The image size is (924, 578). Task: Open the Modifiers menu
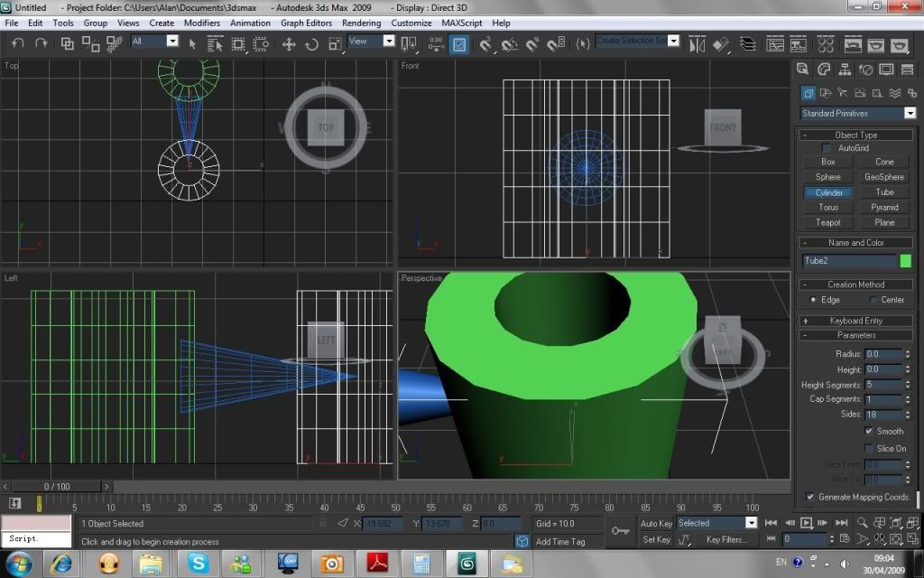click(201, 23)
